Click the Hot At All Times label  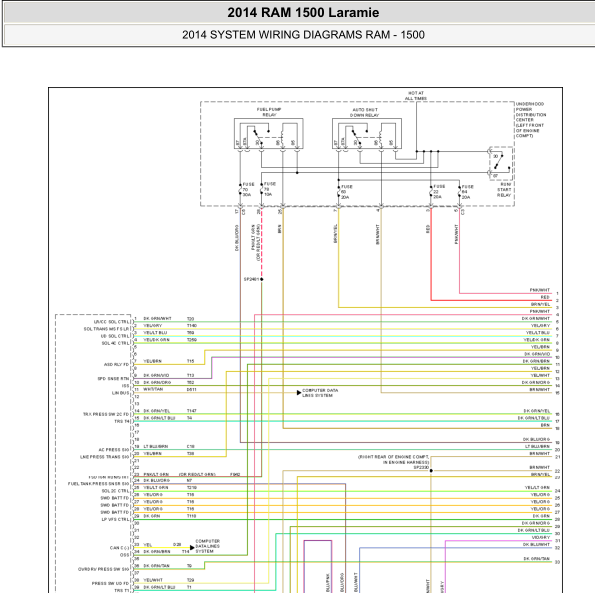(416, 96)
